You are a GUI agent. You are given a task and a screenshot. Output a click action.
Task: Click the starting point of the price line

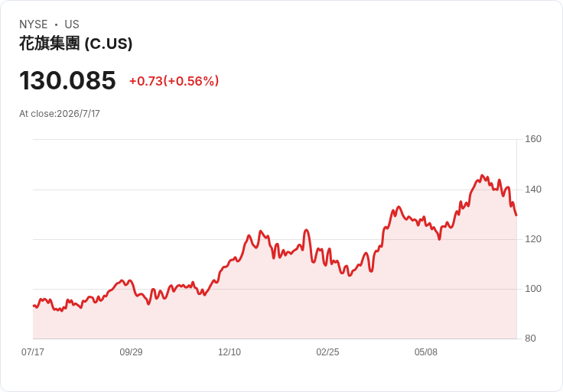(34, 306)
